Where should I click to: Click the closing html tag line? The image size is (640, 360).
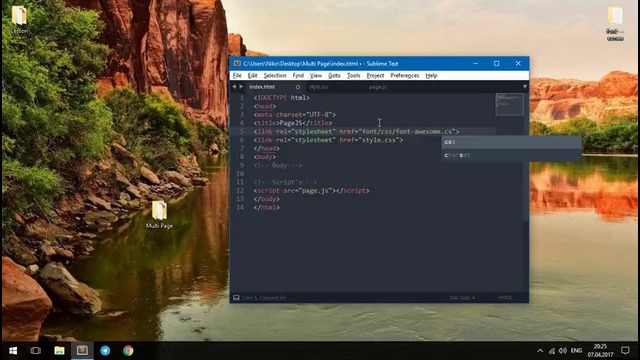click(267, 207)
